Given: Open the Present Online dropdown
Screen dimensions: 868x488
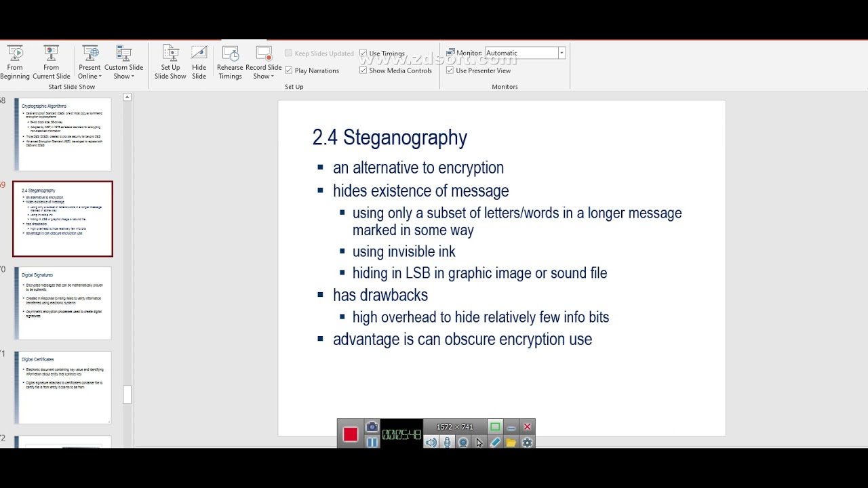Looking at the screenshot, I should 90,62.
